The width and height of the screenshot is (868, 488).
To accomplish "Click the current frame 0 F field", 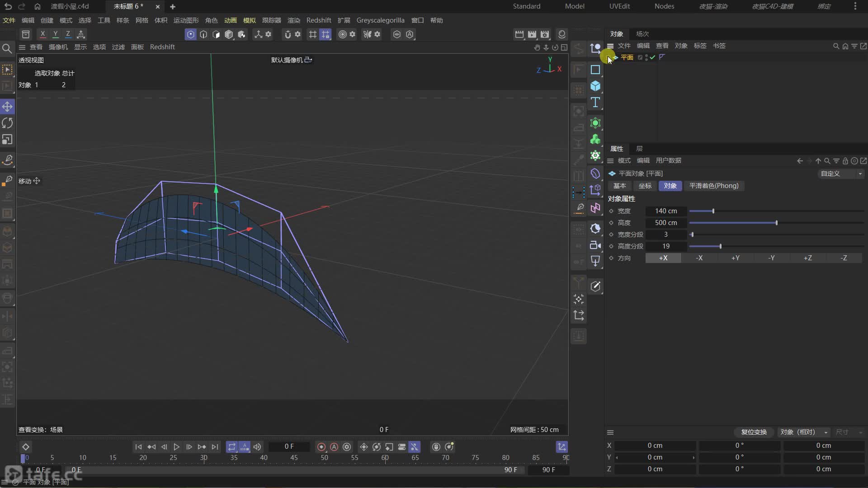I will 289,447.
